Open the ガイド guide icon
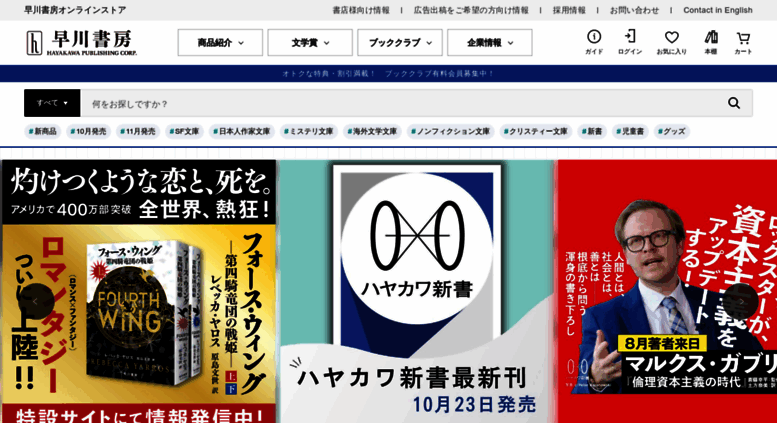The height and width of the screenshot is (423, 777). point(594,42)
